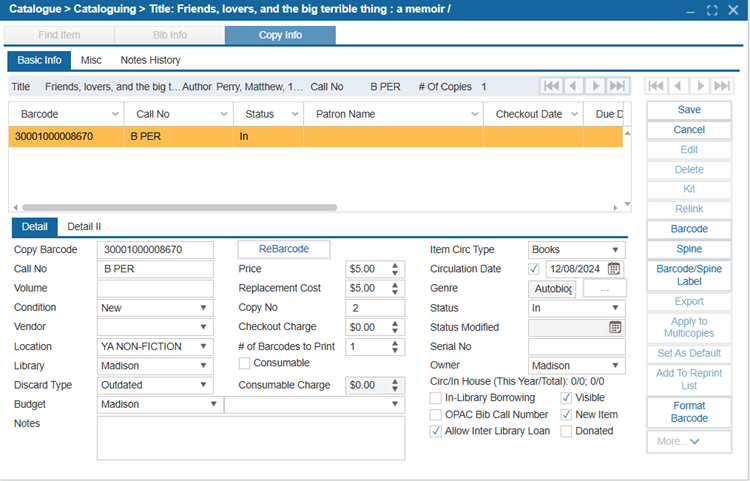Select the Basic Info tab
750x481 pixels.
point(39,60)
